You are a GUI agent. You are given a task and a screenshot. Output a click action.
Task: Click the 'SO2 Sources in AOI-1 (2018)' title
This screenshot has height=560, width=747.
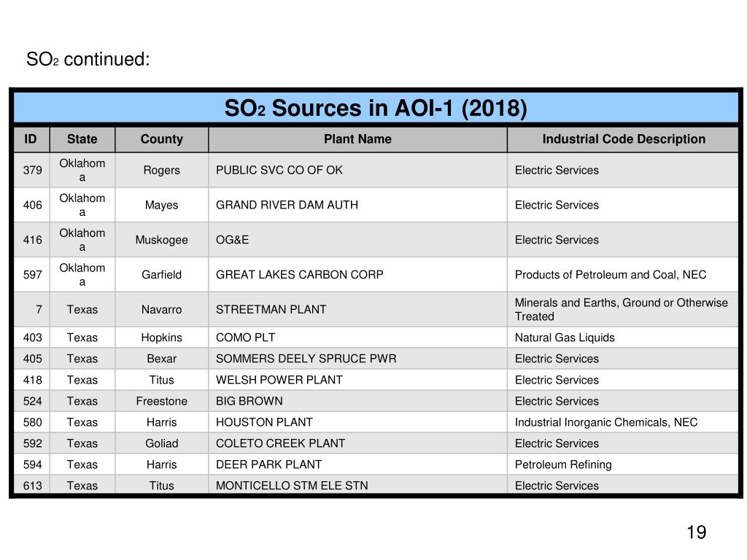[x=376, y=108]
